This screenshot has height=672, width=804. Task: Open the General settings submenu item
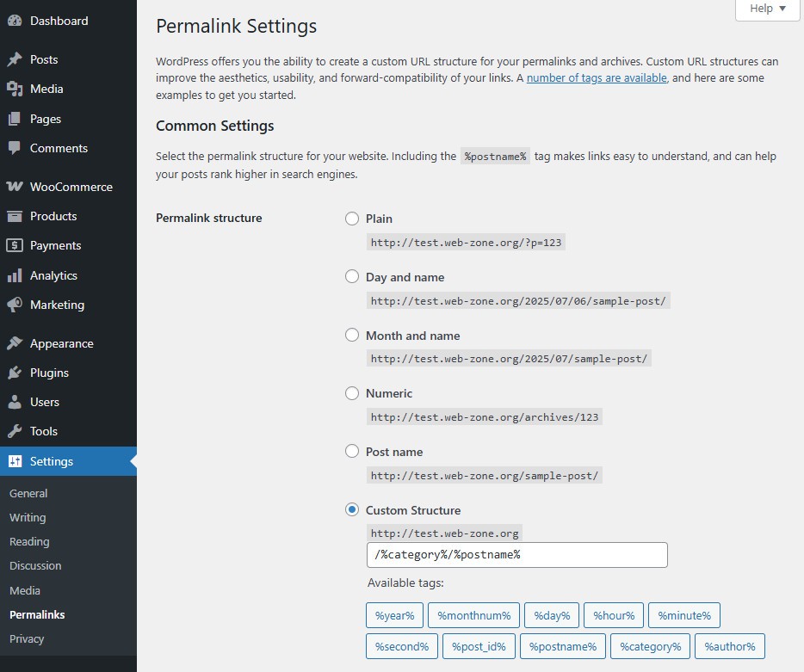(x=28, y=493)
